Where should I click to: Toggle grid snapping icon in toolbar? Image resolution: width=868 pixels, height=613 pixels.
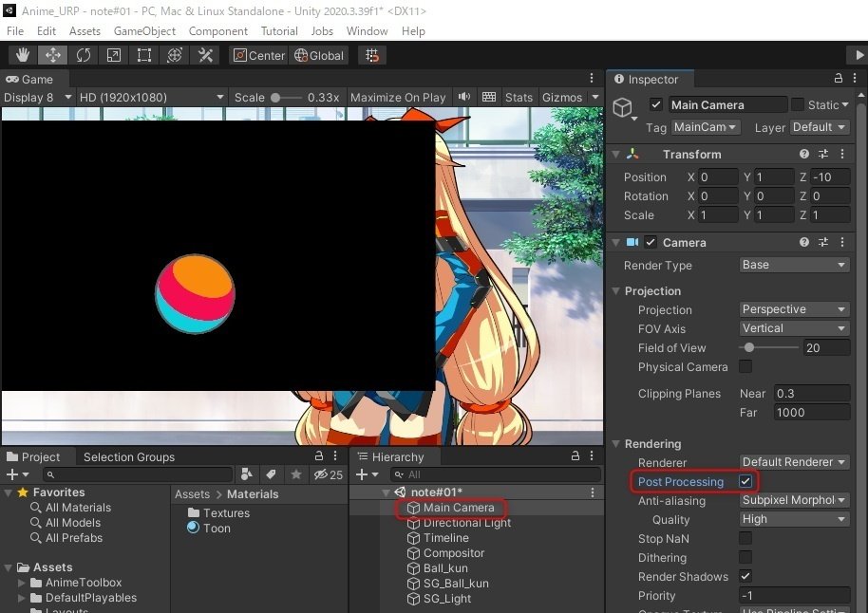(x=372, y=55)
